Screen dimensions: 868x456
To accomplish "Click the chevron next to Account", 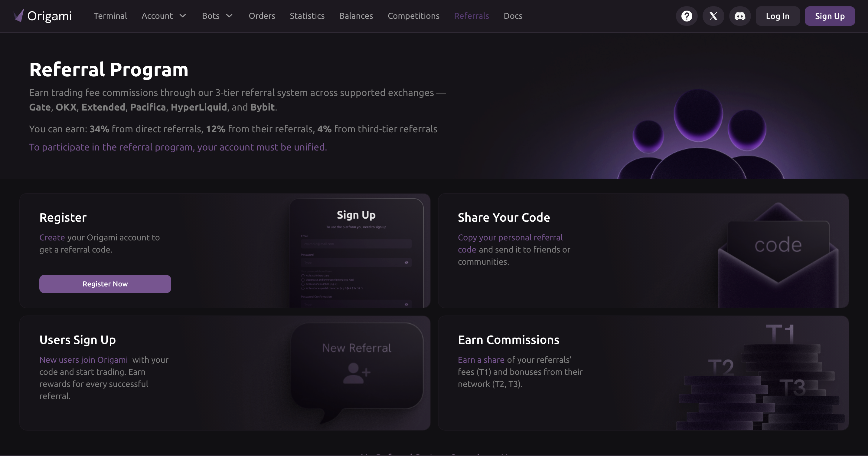I will pos(183,16).
